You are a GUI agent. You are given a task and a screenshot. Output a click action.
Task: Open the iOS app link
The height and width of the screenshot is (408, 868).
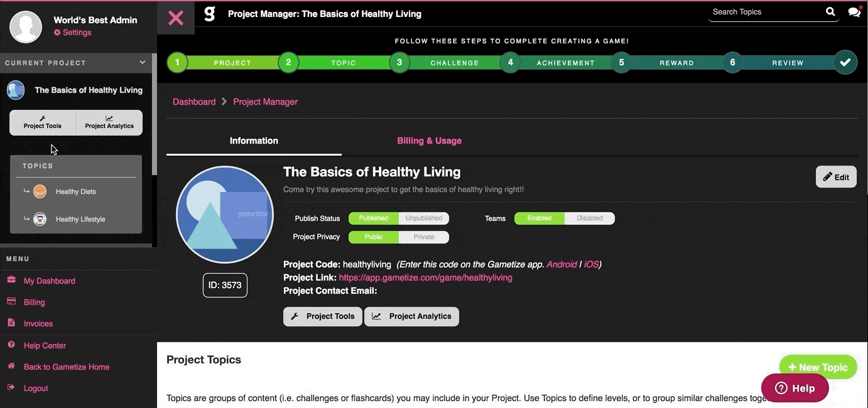tap(591, 264)
